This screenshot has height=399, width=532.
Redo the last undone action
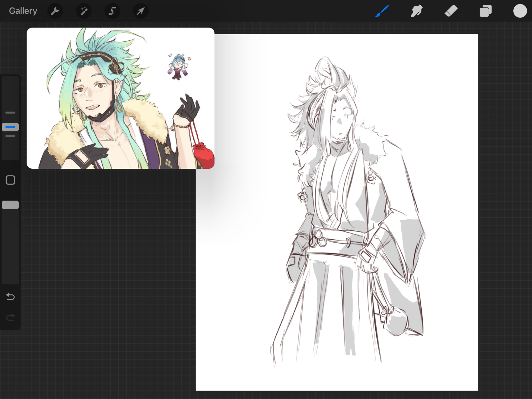pos(10,317)
